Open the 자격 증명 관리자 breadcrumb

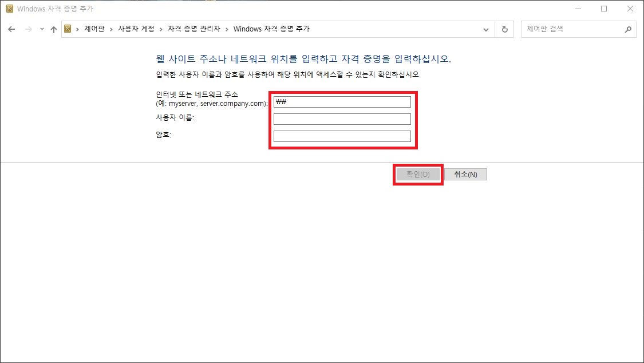tap(194, 29)
